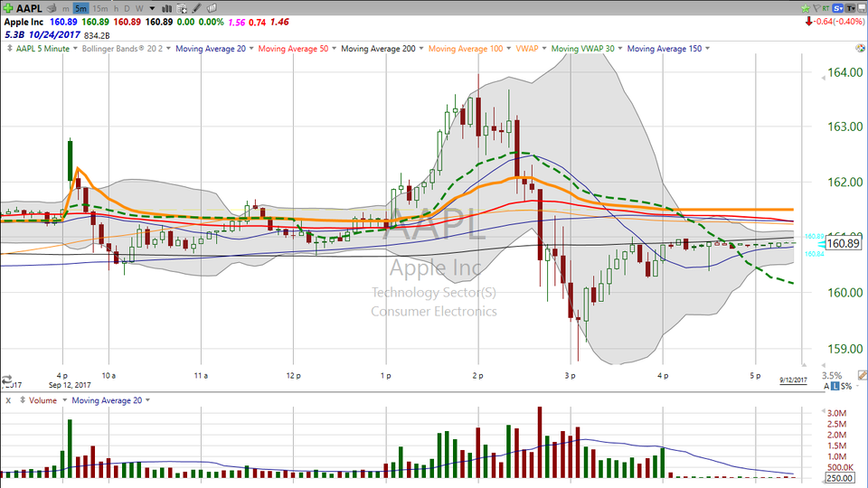Screen dimensions: 868x488
Task: Toggle the RT real-time indicator
Action: click(x=826, y=8)
